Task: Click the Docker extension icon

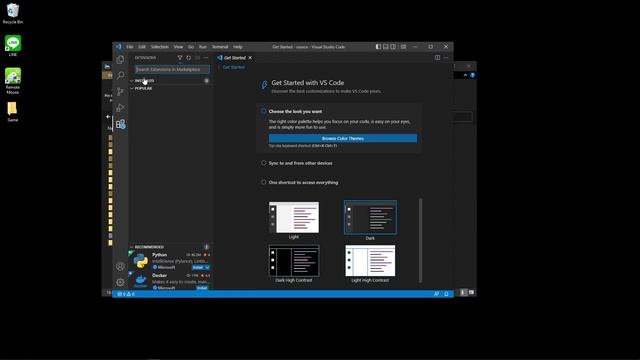Action: (140, 281)
